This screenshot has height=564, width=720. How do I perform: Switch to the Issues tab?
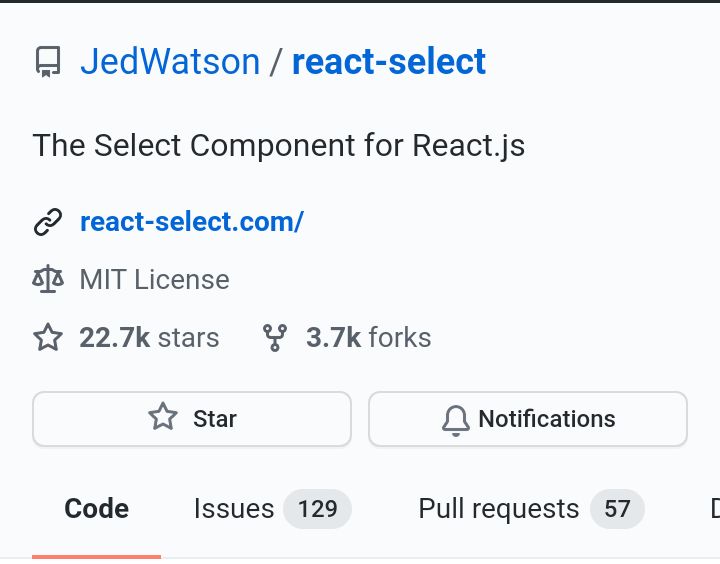272,509
